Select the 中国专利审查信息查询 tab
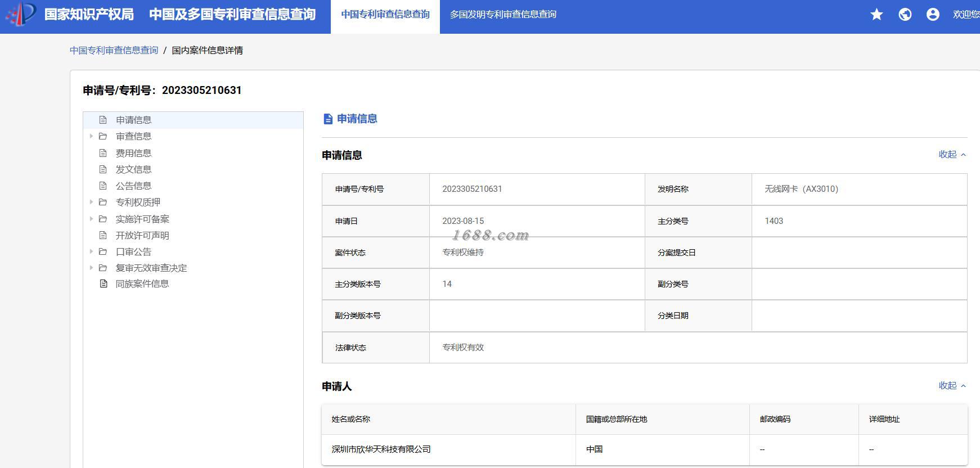 (x=385, y=15)
